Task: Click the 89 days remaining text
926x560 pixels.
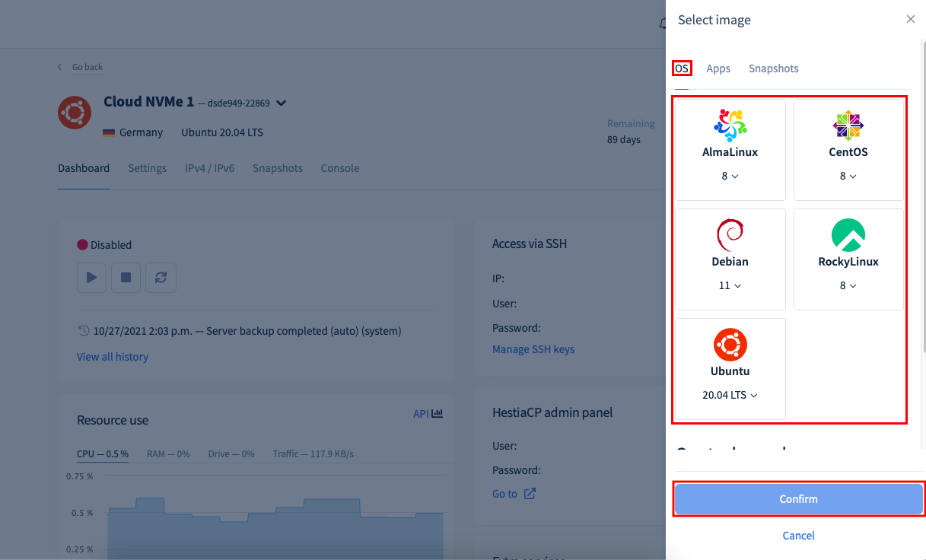Action: coord(624,139)
